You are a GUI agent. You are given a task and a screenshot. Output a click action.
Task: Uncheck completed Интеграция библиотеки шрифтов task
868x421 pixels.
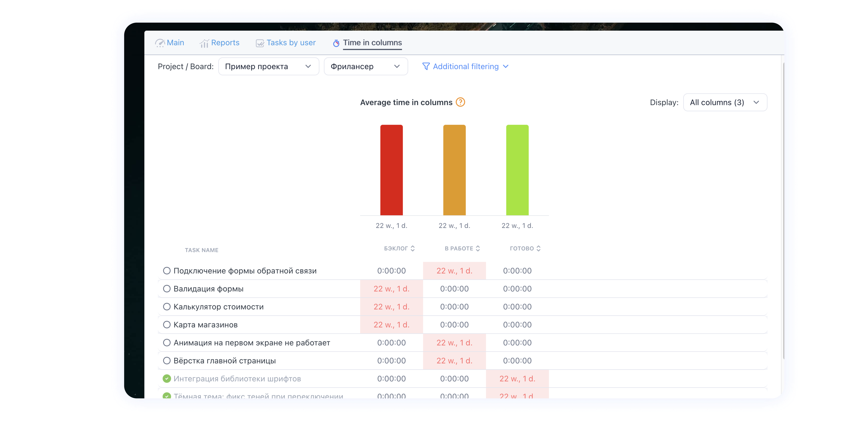[166, 379]
